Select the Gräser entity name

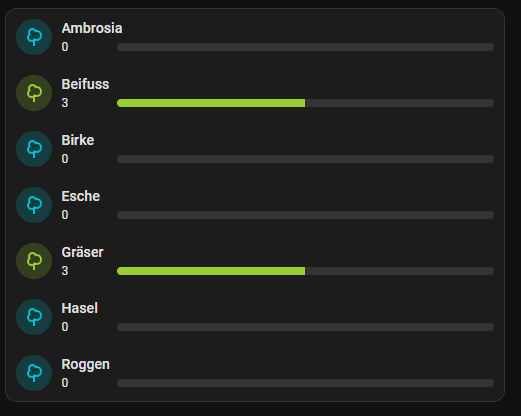[x=82, y=252]
